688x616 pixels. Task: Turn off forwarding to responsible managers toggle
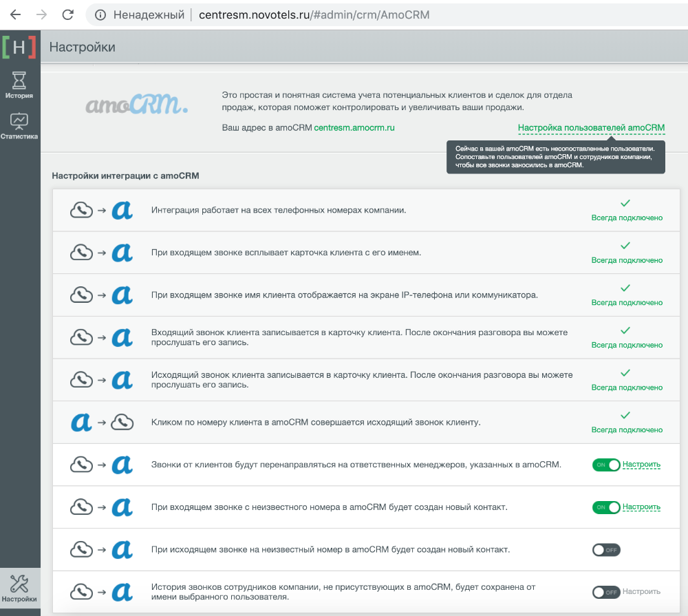tap(606, 465)
